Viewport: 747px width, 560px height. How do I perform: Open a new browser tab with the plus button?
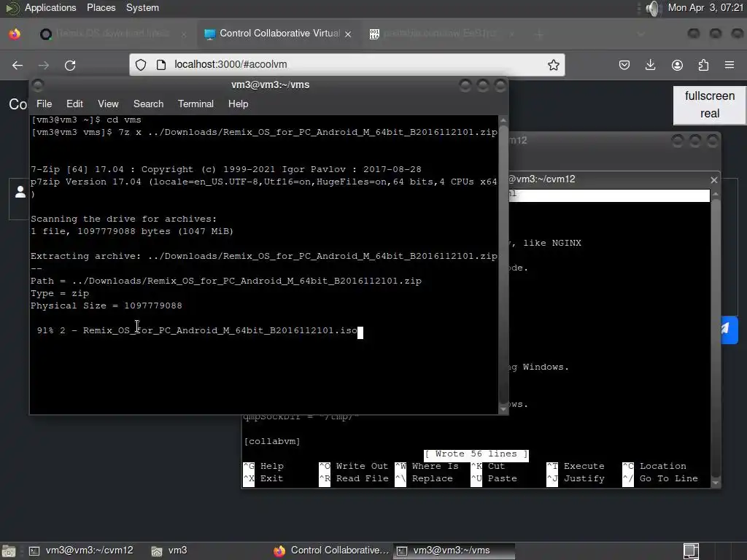(540, 34)
